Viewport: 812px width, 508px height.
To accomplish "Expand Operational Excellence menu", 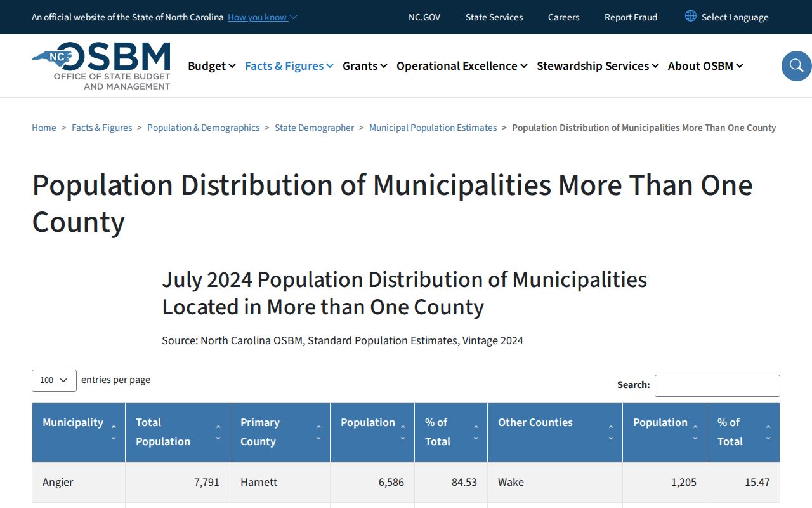I will tap(462, 66).
